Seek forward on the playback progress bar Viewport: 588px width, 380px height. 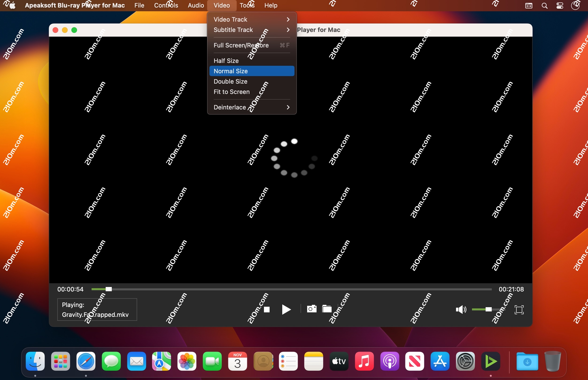(296, 289)
